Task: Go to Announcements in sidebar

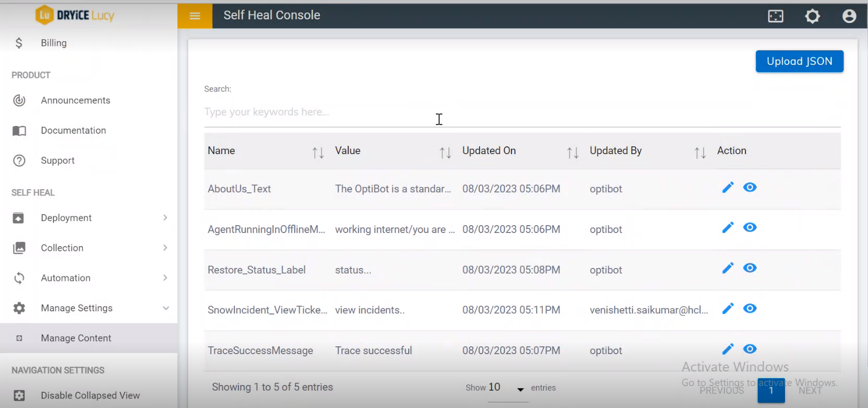Action: pyautogui.click(x=76, y=100)
